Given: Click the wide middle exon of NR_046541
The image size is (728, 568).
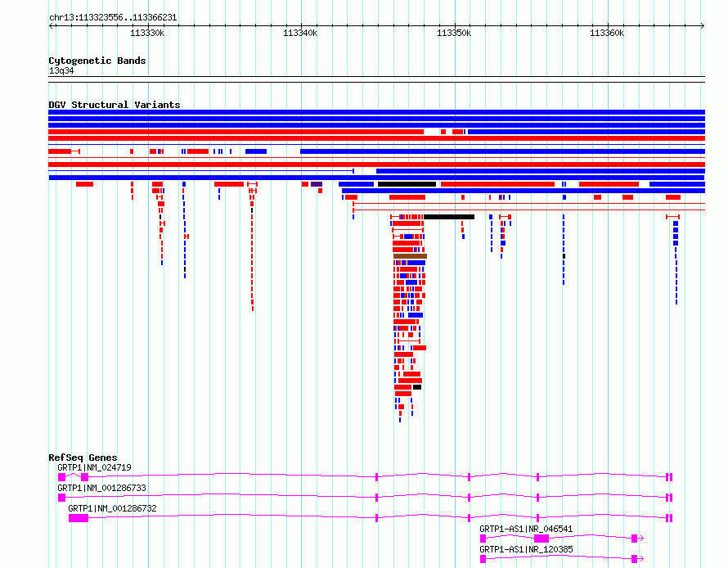Looking at the screenshot, I should [542, 539].
